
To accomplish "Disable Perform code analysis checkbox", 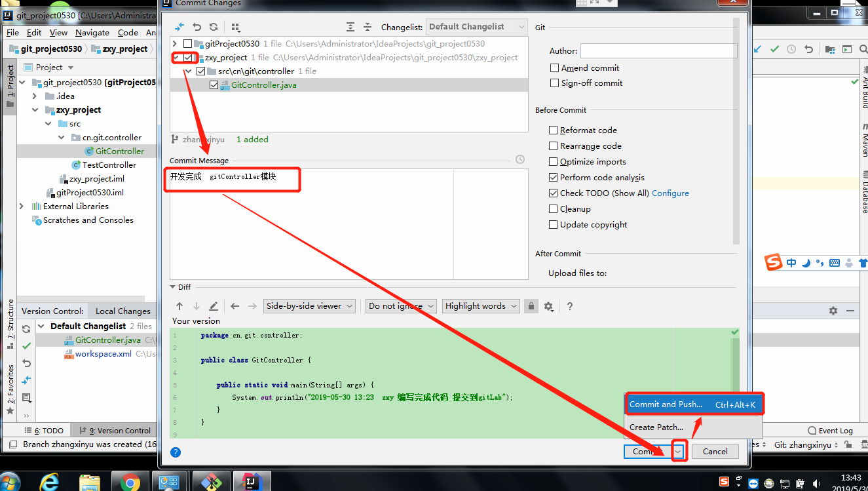I will [554, 178].
